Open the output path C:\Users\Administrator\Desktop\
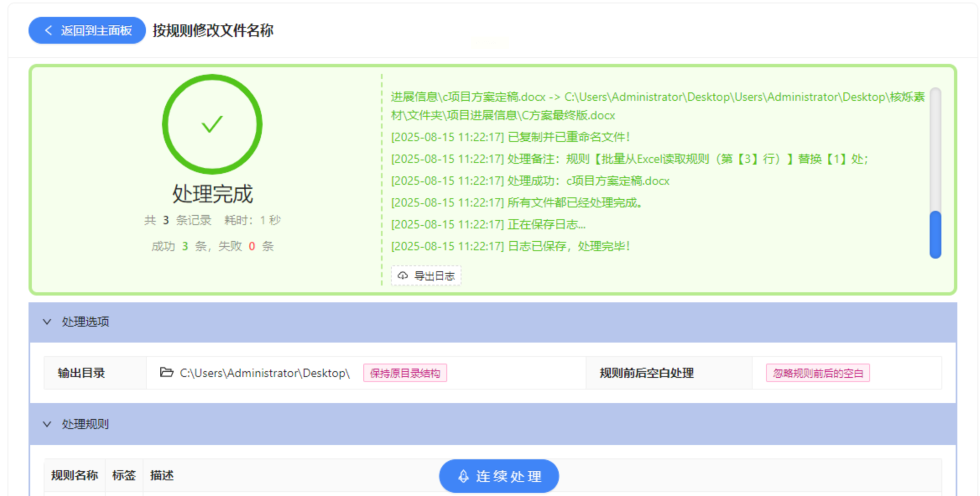 click(264, 373)
